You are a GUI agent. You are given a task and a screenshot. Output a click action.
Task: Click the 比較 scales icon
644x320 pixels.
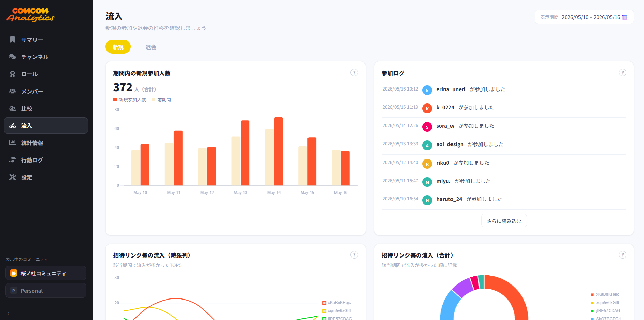tap(12, 108)
